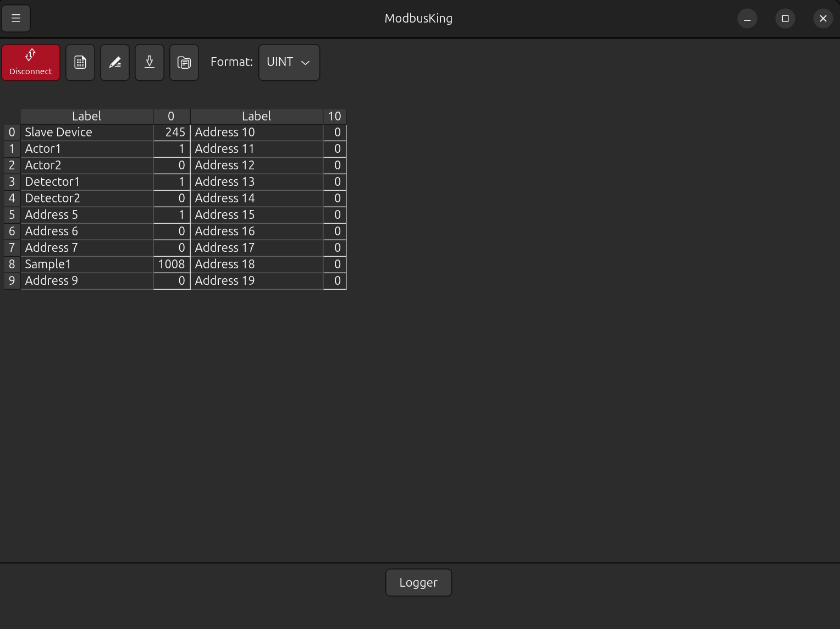Viewport: 840px width, 629px height.
Task: Click the first Label column header
Action: [87, 116]
